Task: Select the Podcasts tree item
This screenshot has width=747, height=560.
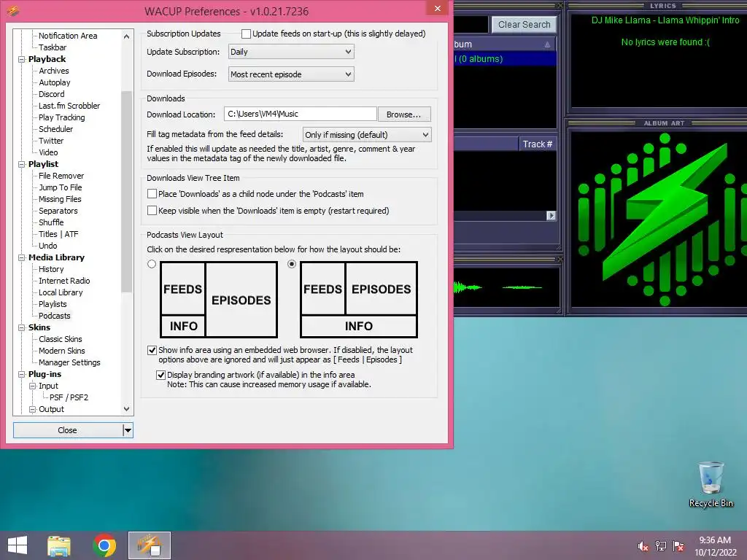Action: click(x=54, y=316)
